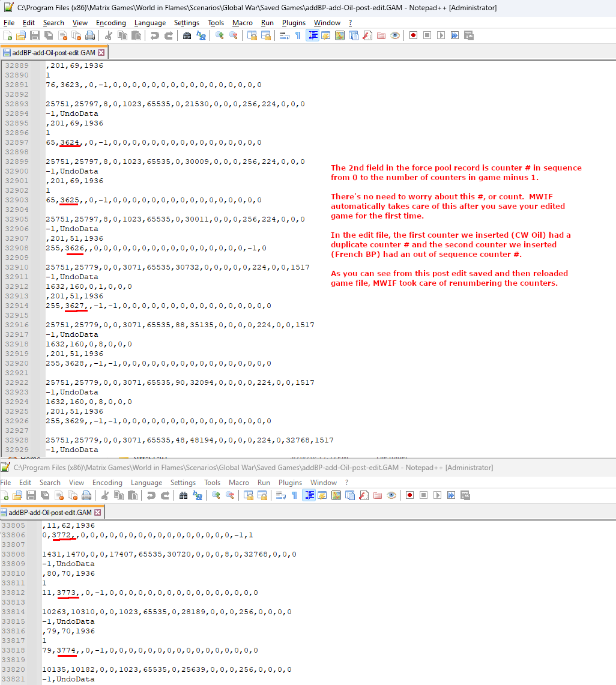The height and width of the screenshot is (685, 616).
Task: Click underlined counter 3624 on line 32897
Action: pyautogui.click(x=70, y=142)
